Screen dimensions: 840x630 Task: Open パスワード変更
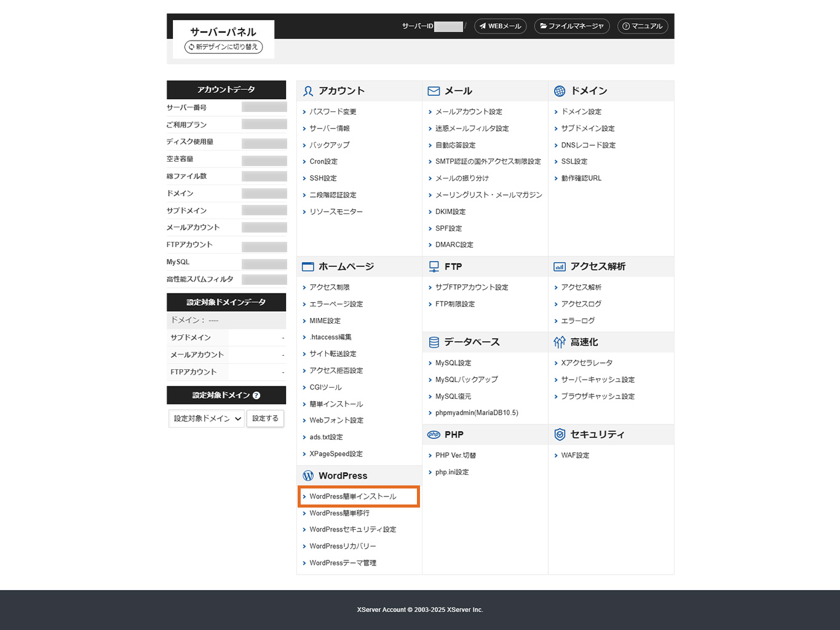tap(333, 112)
